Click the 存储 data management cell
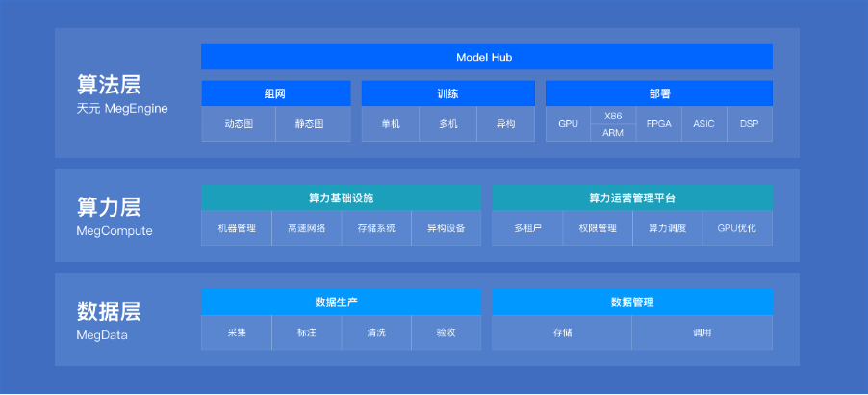868x395 pixels. (562, 333)
